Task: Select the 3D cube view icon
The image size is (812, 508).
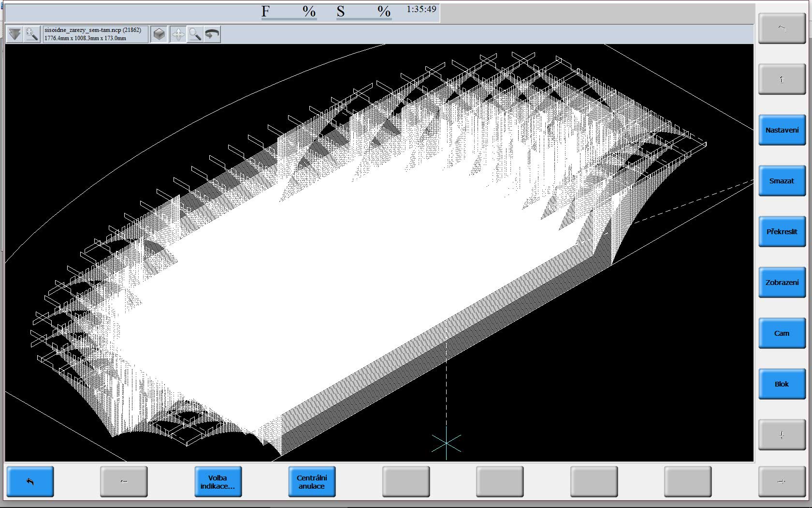Action: 159,34
